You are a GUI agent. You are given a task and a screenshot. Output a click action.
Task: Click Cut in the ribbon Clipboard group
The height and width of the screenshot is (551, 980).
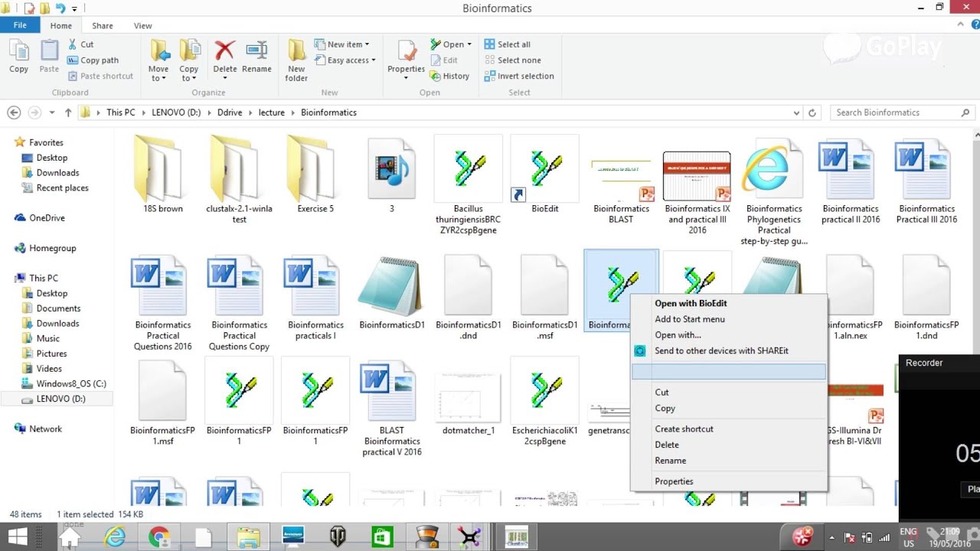tap(80, 44)
